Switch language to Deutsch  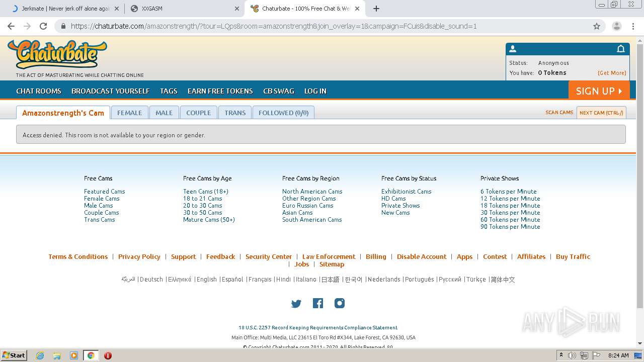coord(151,280)
